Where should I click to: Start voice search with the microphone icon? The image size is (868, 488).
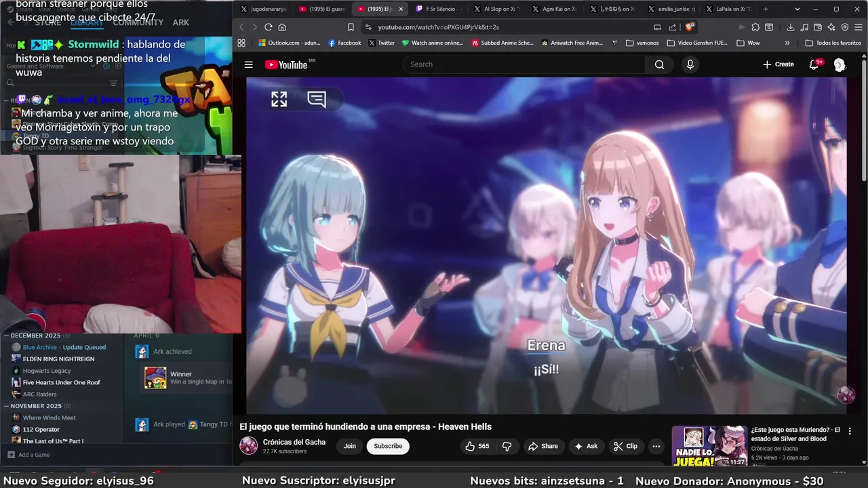[x=690, y=64]
